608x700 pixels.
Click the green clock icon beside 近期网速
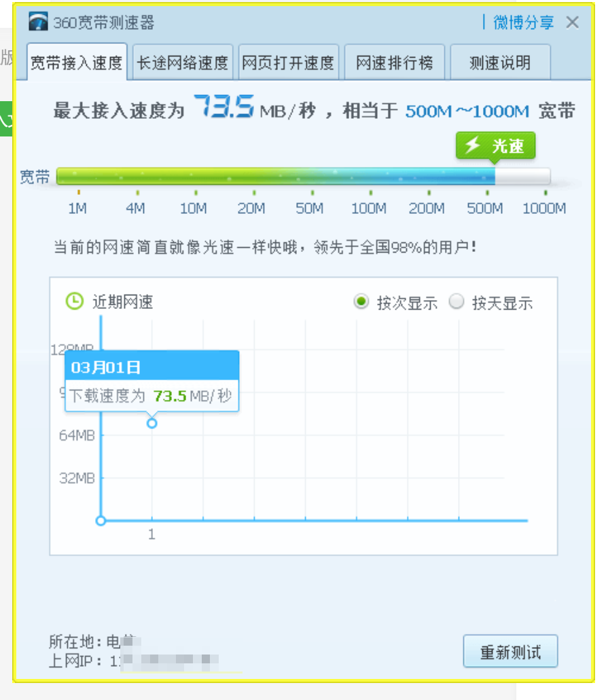click(75, 301)
